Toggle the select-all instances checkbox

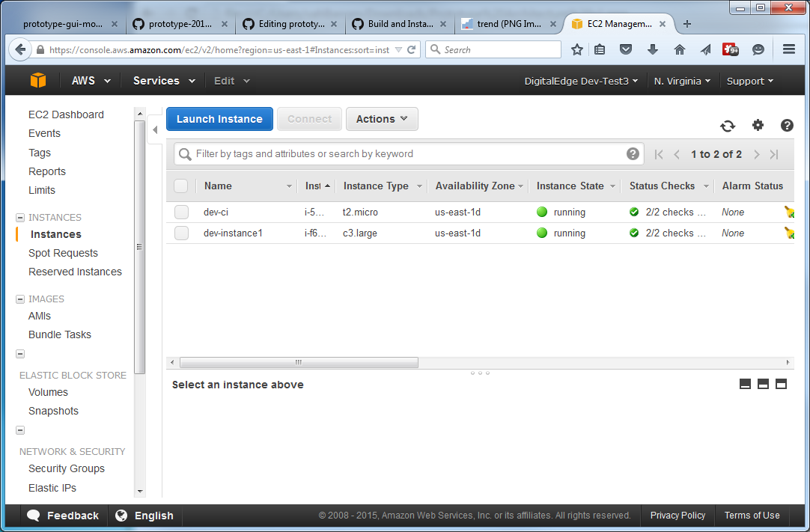(x=181, y=186)
